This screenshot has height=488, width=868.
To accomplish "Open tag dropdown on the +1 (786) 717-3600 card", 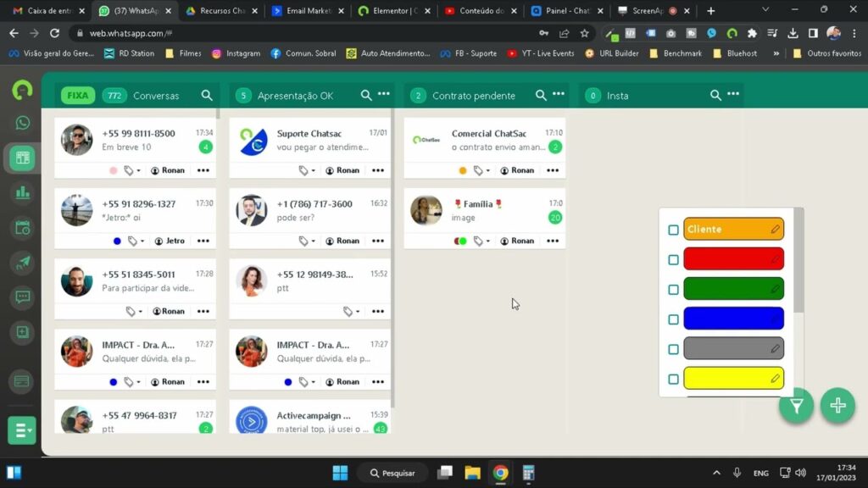I will 307,241.
